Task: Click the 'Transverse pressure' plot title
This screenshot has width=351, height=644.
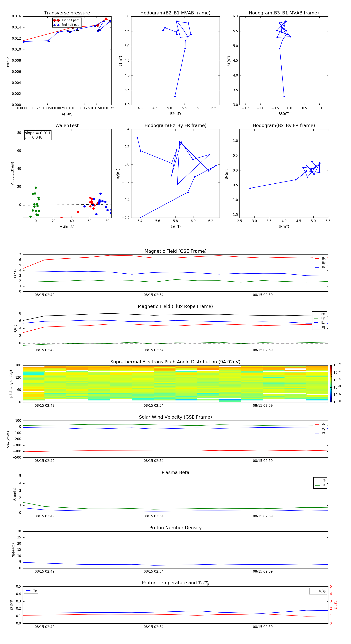Action: tap(67, 13)
